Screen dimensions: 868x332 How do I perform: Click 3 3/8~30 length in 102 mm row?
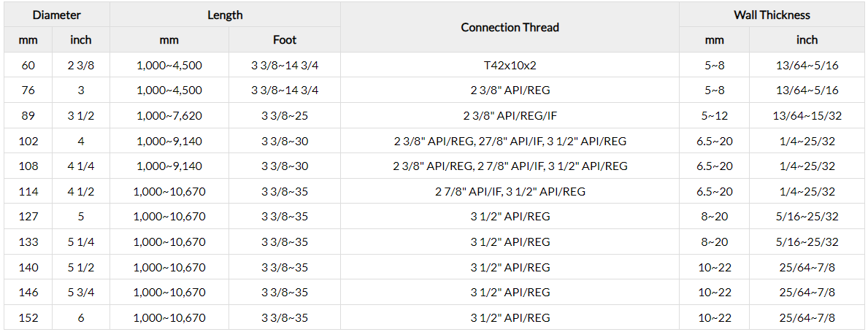point(285,142)
